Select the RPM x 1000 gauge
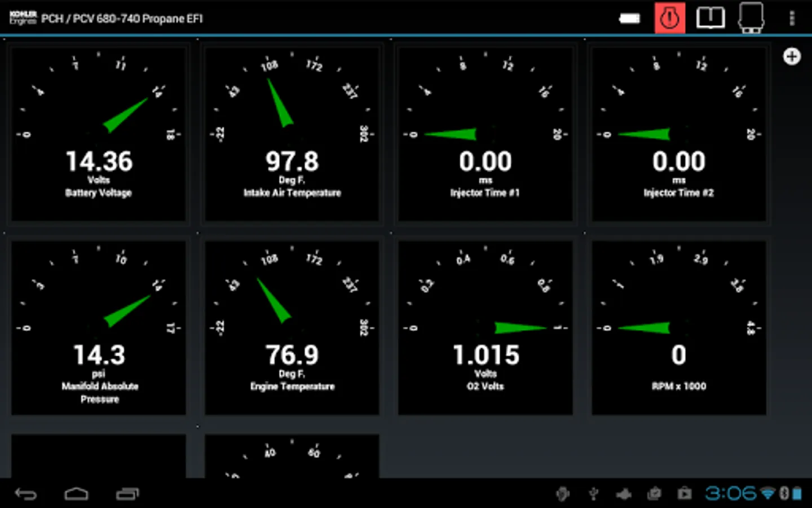812x508 pixels. point(679,327)
